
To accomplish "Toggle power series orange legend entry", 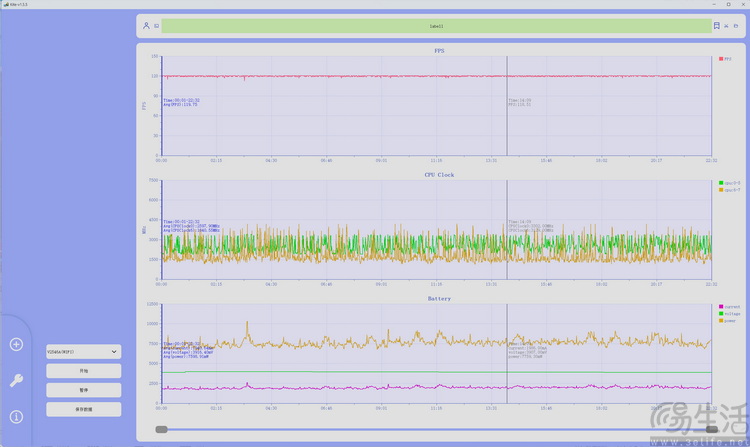I will coord(721,320).
